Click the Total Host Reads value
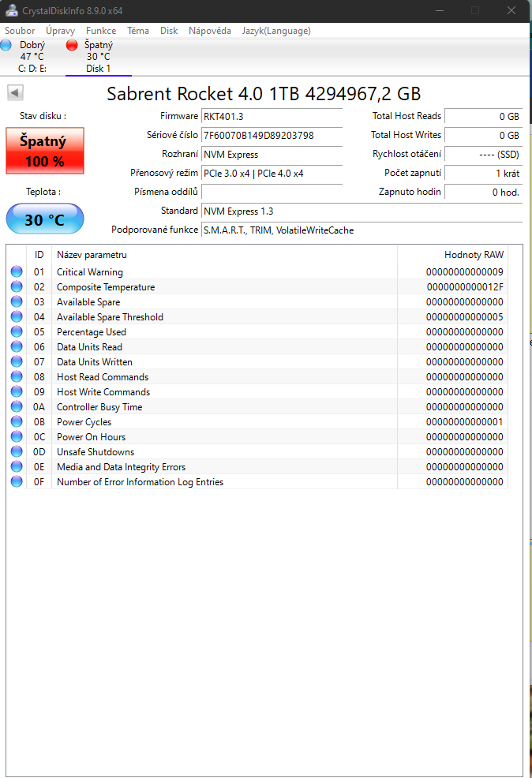Viewport: 532px width, 778px height. pyautogui.click(x=483, y=117)
